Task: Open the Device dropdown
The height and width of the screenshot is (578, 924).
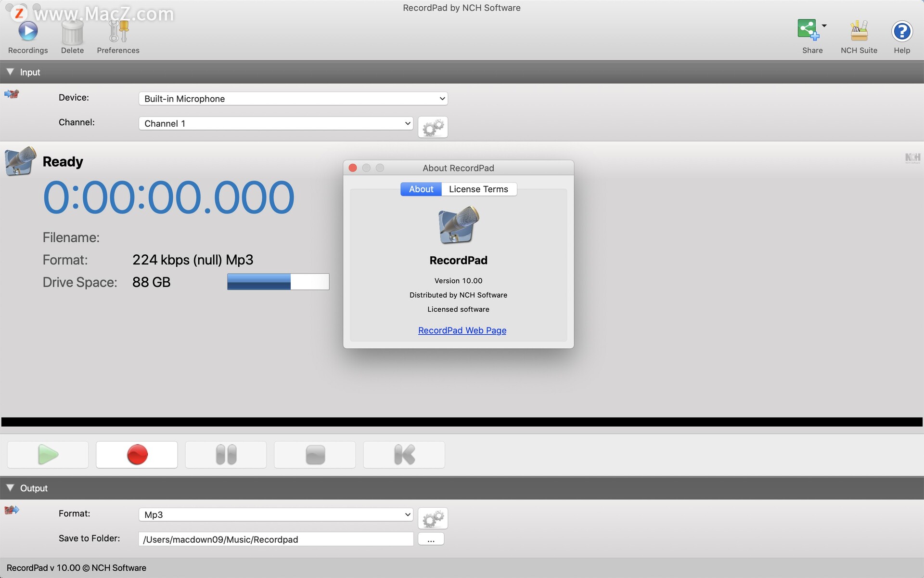Action: tap(293, 99)
